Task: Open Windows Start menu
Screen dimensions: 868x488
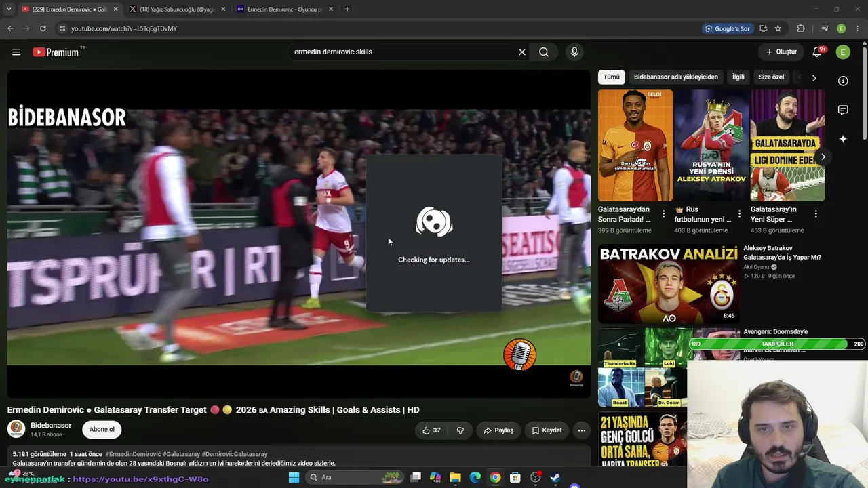Action: pos(294,477)
